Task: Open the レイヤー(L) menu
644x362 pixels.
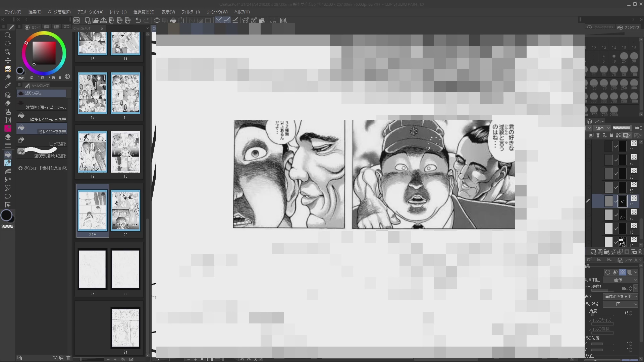Action: point(118,12)
